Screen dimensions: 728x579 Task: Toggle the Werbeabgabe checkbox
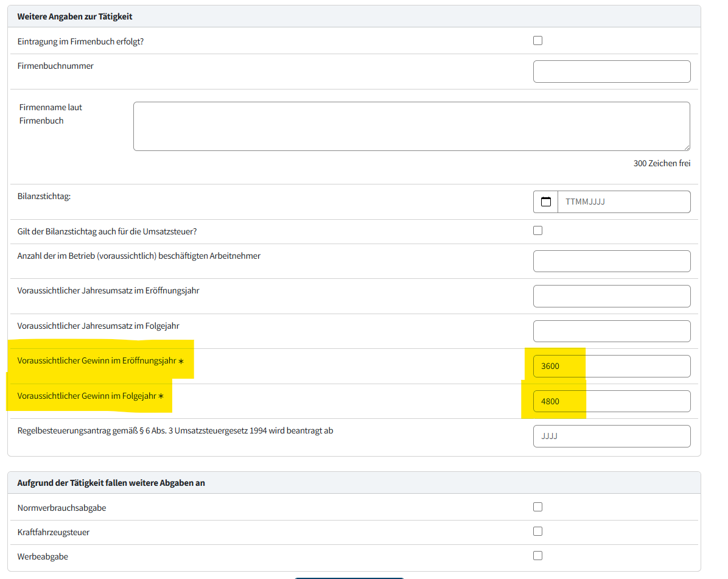pyautogui.click(x=537, y=555)
